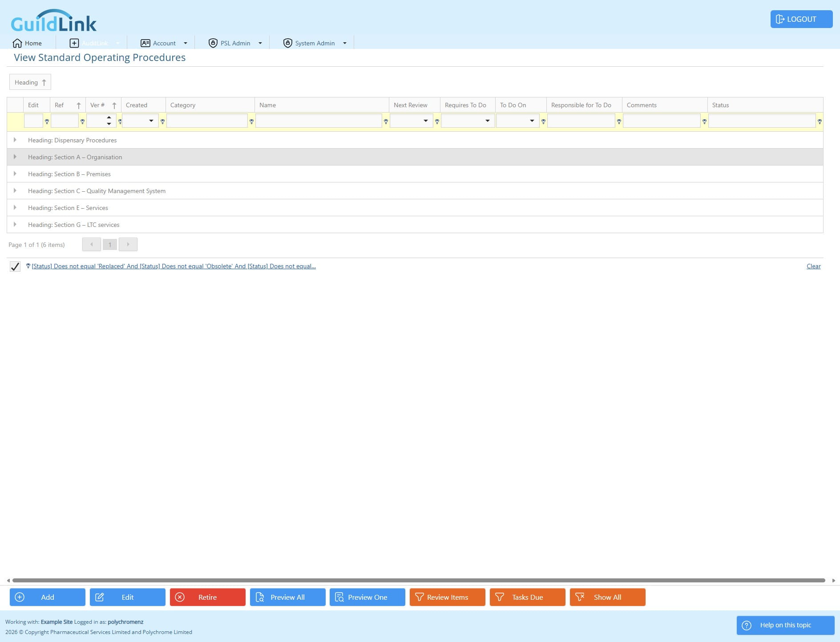Screen dimensions: 840x642
Task: Click the Ref column sort arrow
Action: tap(79, 105)
